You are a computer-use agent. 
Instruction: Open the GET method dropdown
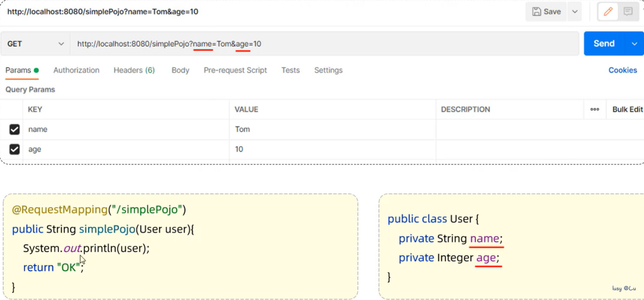(36, 44)
